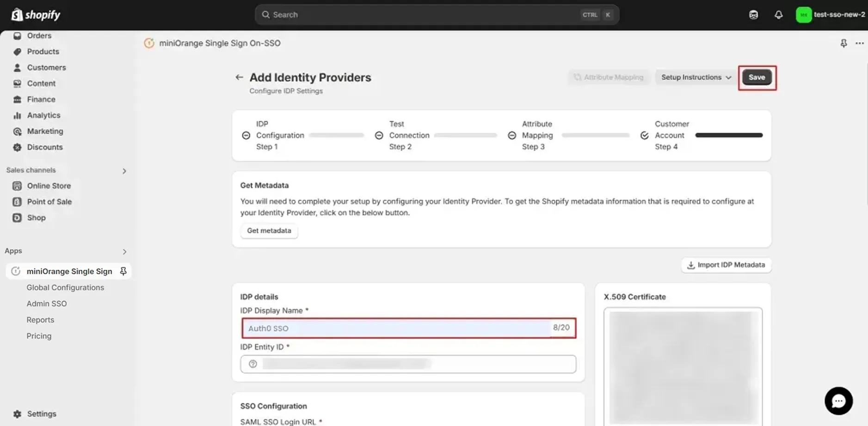The height and width of the screenshot is (426, 868).
Task: Expand the Sales channels section
Action: click(x=124, y=170)
